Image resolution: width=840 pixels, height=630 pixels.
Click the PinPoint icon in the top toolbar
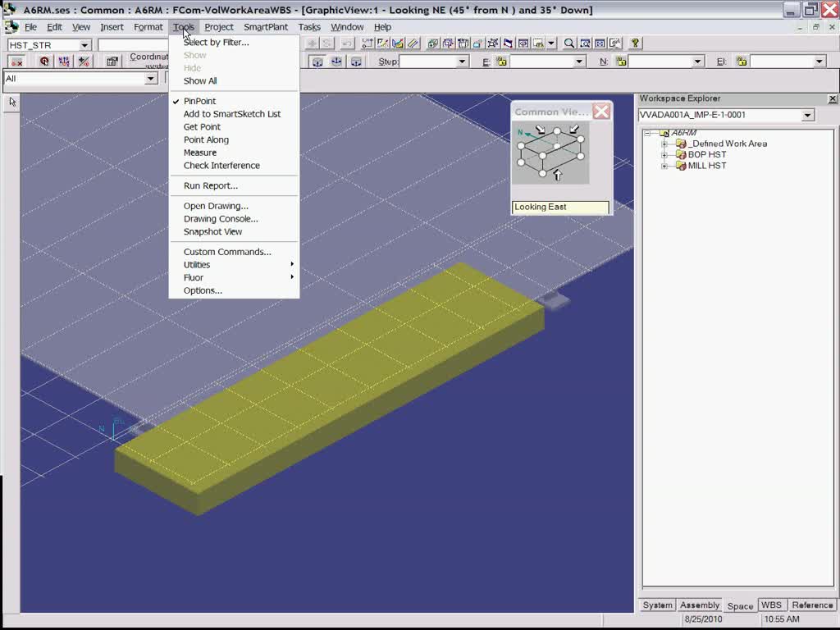pos(367,43)
